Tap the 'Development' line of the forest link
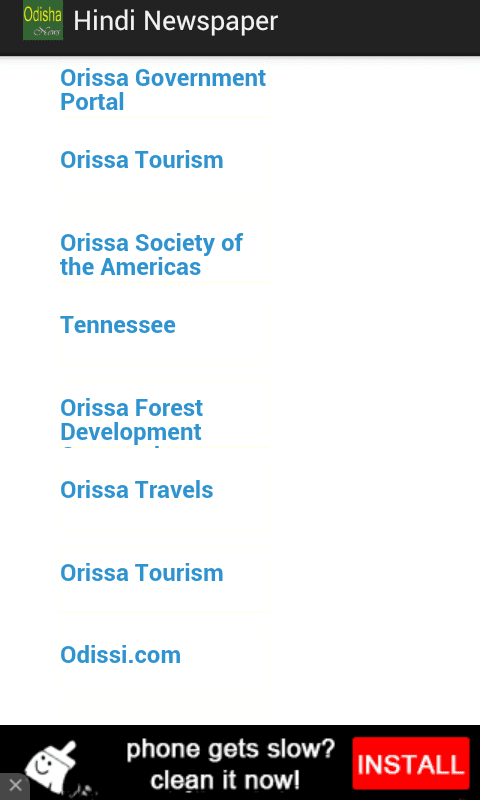480x800 pixels. (131, 432)
